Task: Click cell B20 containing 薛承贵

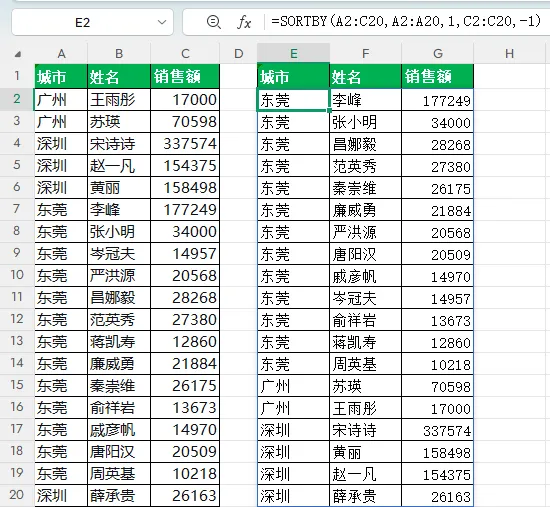Action: click(x=119, y=495)
